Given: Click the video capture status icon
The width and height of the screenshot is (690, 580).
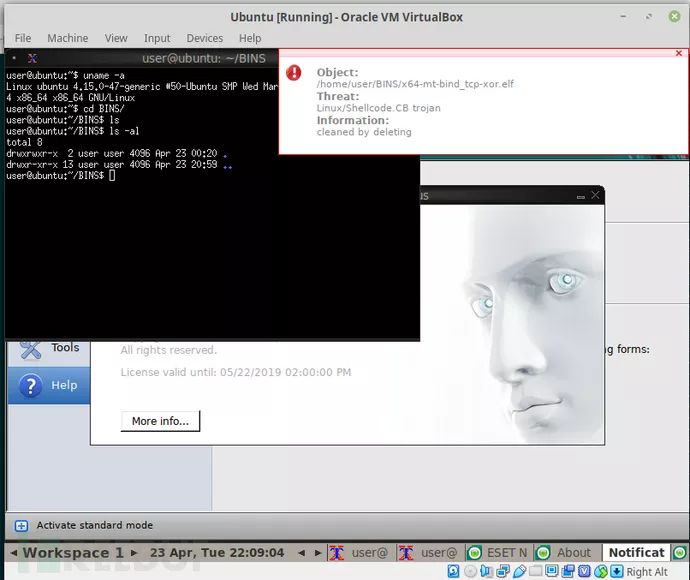Looking at the screenshot, I should (568, 571).
